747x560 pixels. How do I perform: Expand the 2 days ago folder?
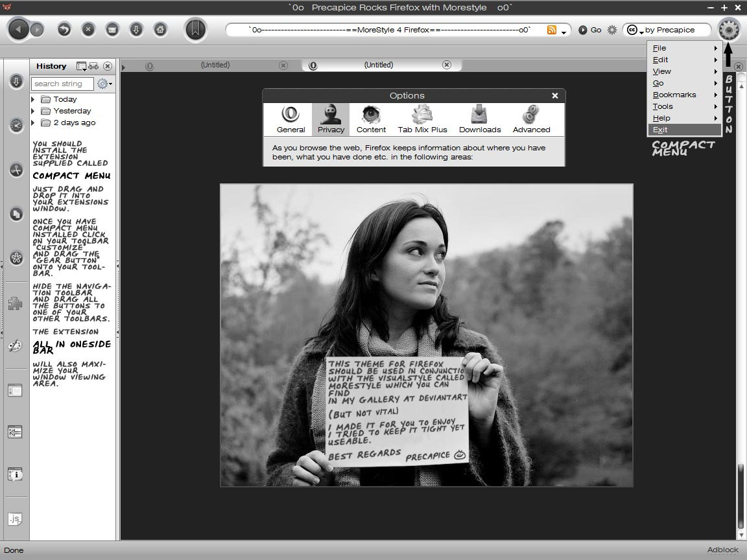click(x=33, y=122)
